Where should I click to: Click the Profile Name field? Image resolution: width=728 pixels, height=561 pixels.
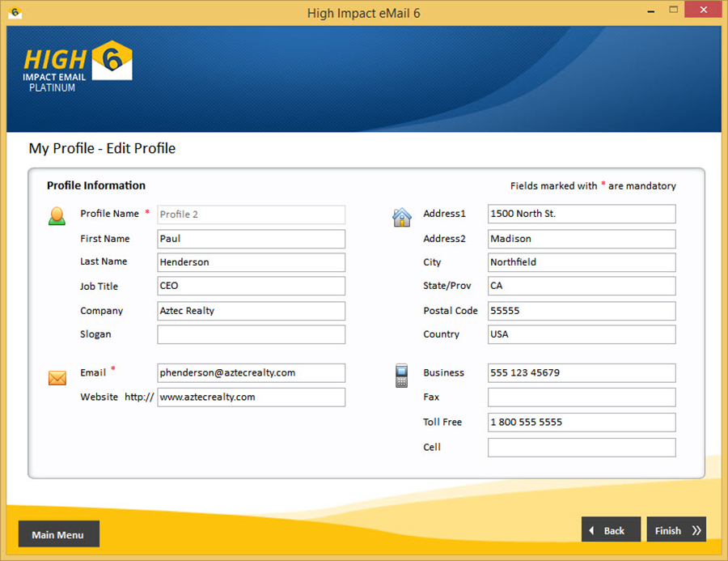click(252, 215)
